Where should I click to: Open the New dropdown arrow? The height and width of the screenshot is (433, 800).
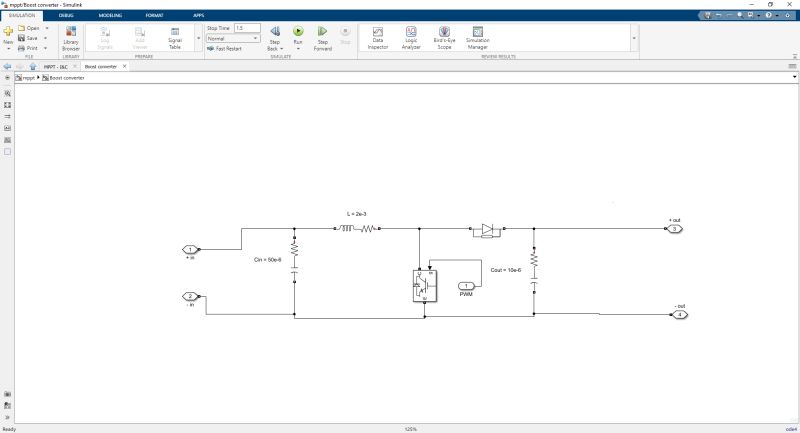click(x=8, y=49)
